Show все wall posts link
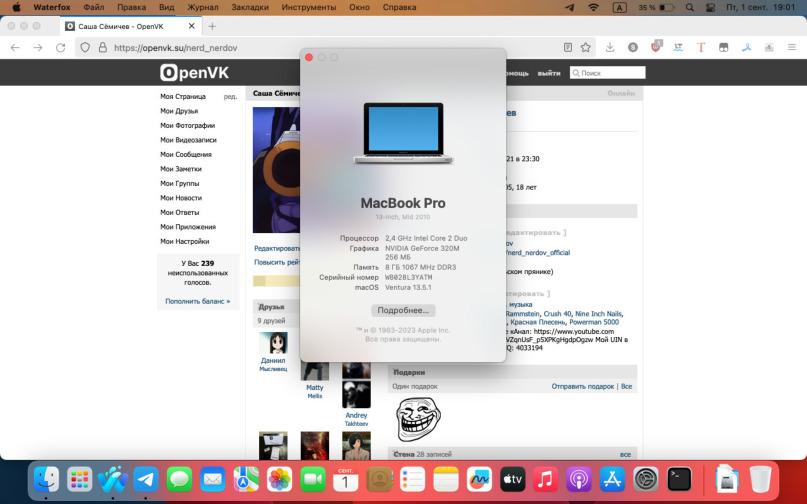Viewport: 807px width, 504px height. pos(625,454)
